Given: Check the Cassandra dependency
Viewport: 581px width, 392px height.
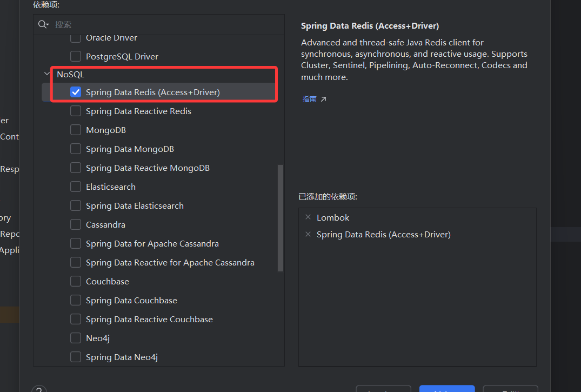Looking at the screenshot, I should 76,224.
